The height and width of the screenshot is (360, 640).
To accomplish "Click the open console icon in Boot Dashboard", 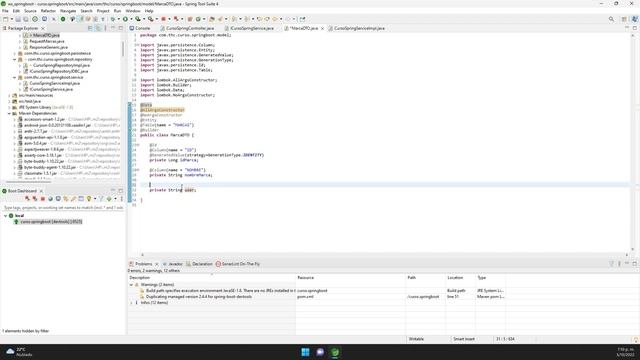I will pos(58,199).
